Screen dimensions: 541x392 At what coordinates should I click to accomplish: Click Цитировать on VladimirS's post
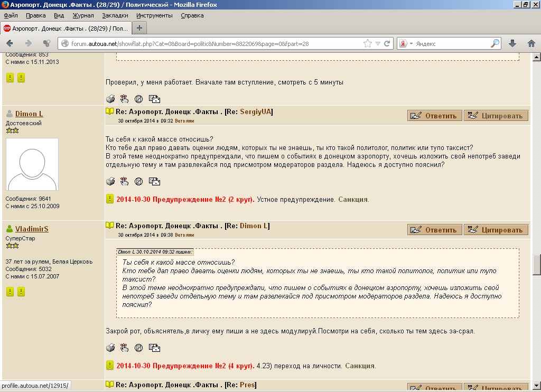pyautogui.click(x=496, y=230)
